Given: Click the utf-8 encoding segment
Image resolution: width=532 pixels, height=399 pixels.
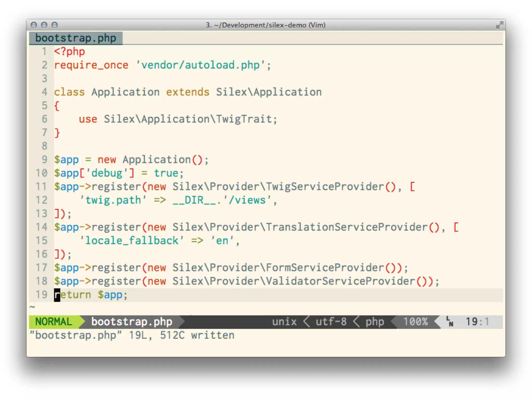Looking at the screenshot, I should click(331, 322).
